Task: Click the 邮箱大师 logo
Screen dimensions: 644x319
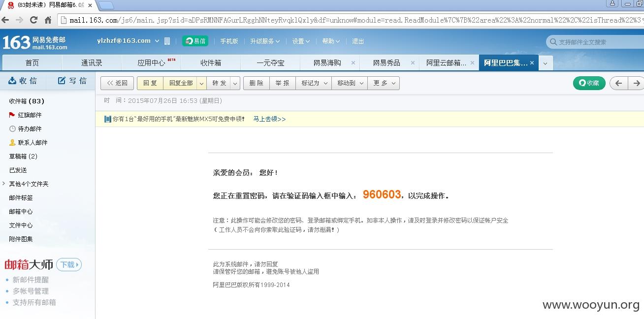Action: point(29,264)
